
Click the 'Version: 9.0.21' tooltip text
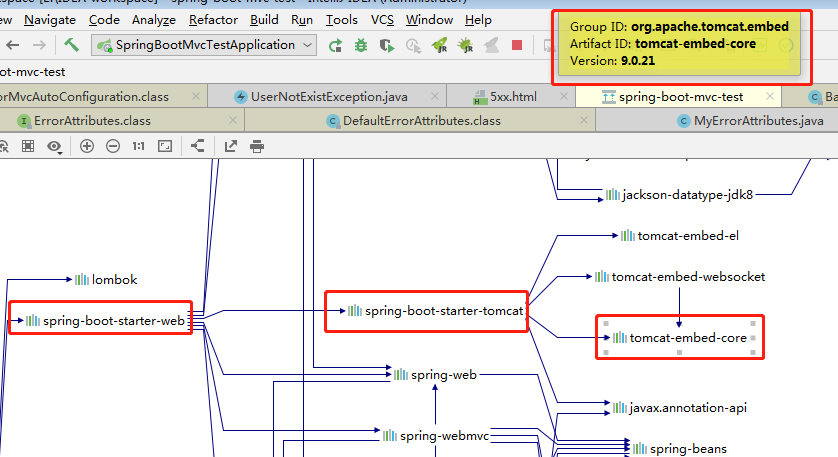(x=612, y=60)
